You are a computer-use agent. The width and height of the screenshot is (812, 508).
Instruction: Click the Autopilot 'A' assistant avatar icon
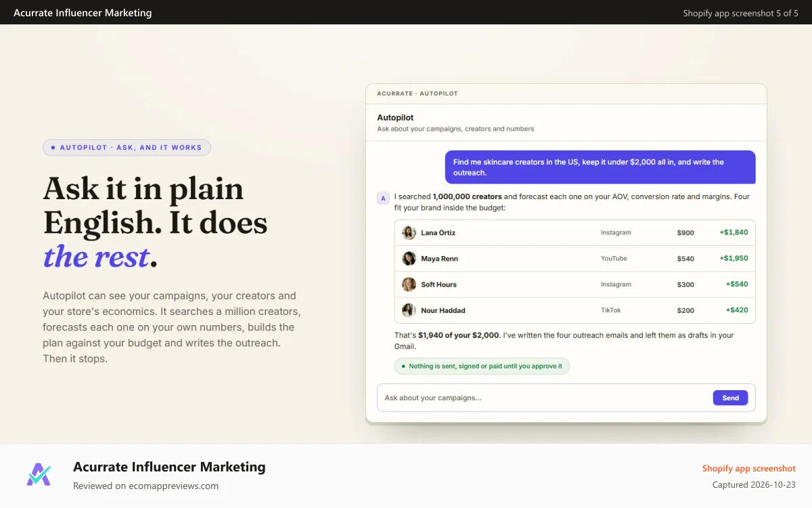(x=383, y=198)
